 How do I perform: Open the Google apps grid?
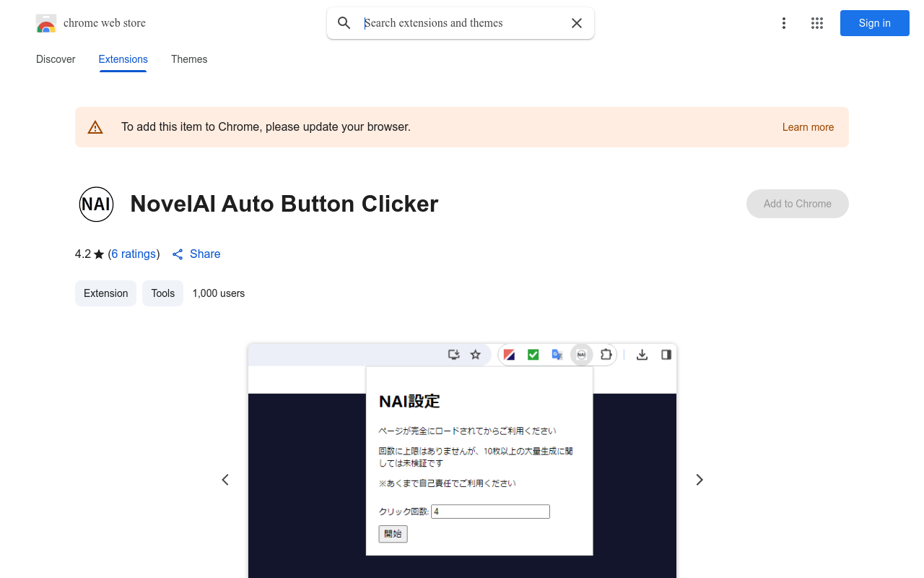[817, 23]
